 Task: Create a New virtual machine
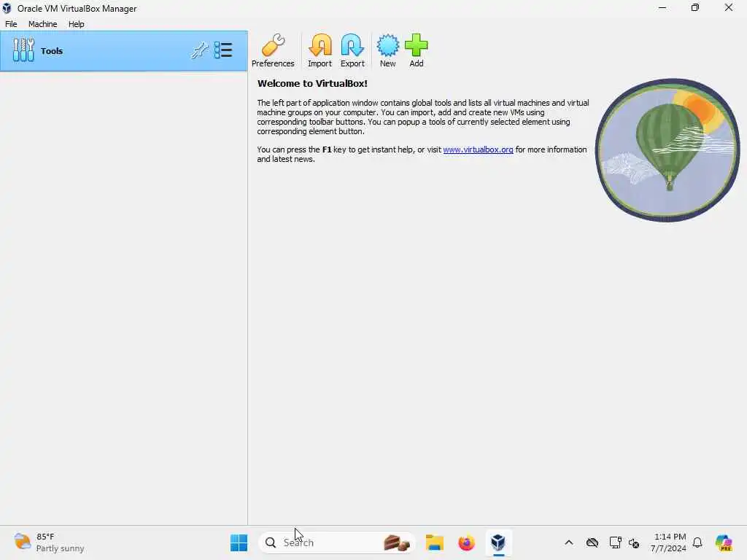click(x=388, y=50)
